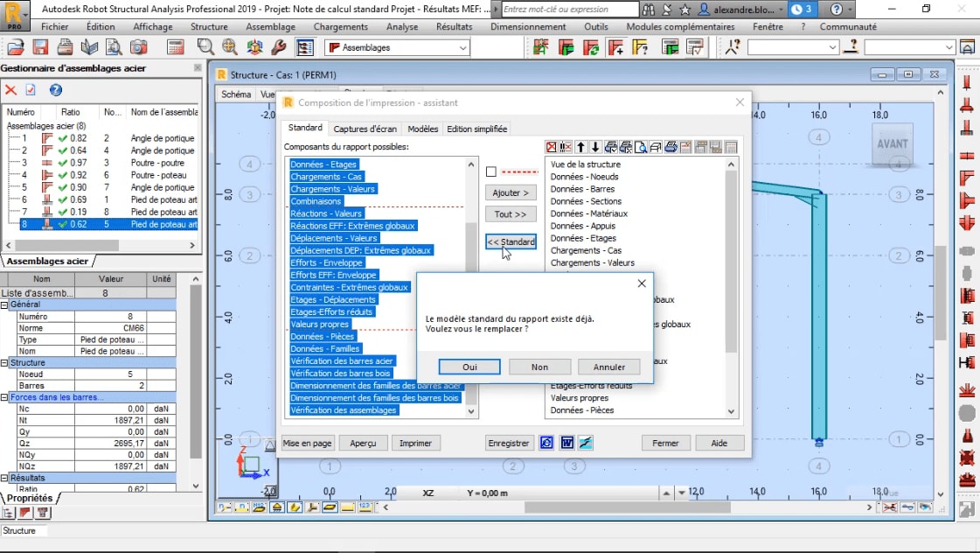Click the favorites star icon
Image resolution: width=980 pixels, height=553 pixels.
tap(685, 10)
